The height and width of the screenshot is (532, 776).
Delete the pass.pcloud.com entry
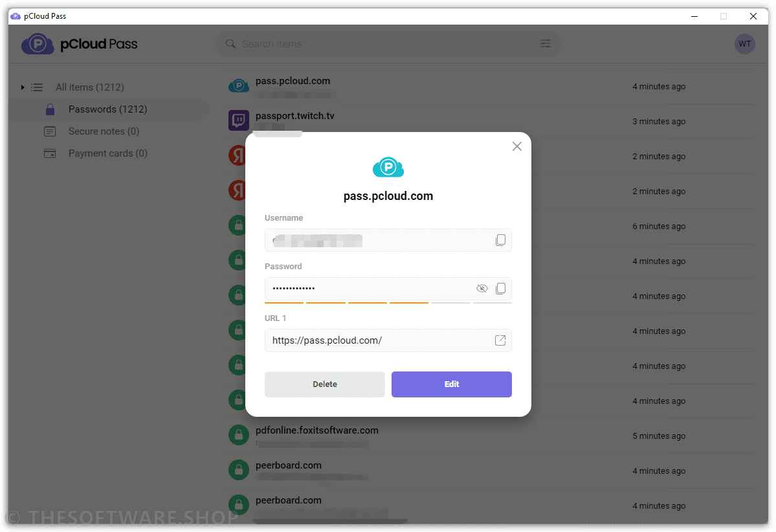[325, 384]
